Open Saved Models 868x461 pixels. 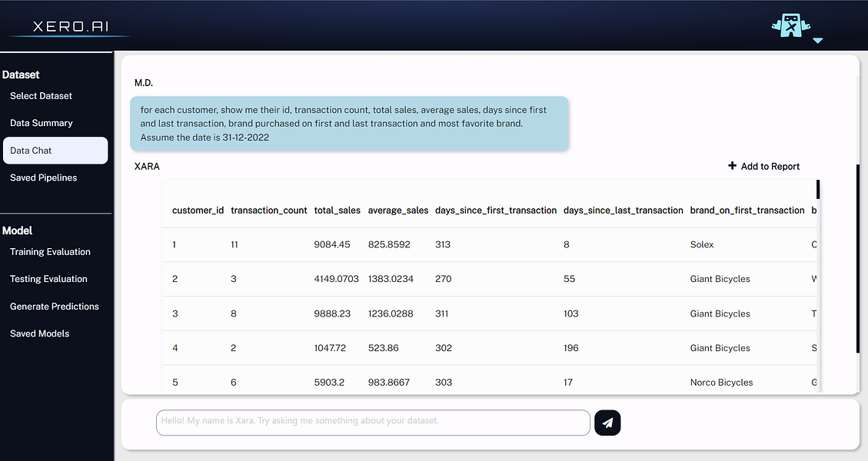tap(41, 333)
